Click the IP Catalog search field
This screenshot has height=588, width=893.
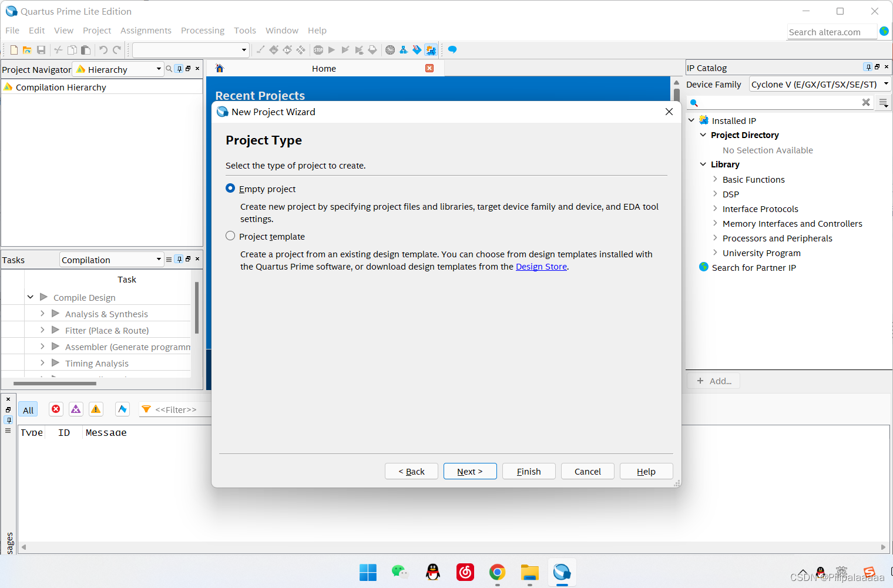[780, 103]
